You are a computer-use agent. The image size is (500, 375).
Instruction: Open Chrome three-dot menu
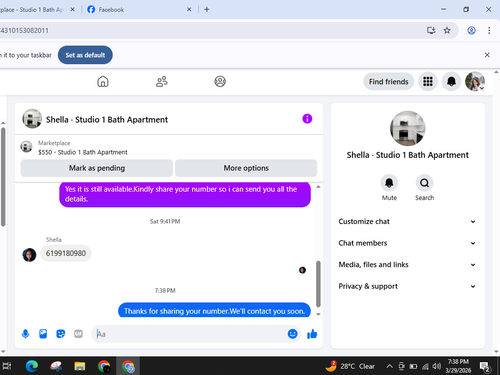click(489, 31)
